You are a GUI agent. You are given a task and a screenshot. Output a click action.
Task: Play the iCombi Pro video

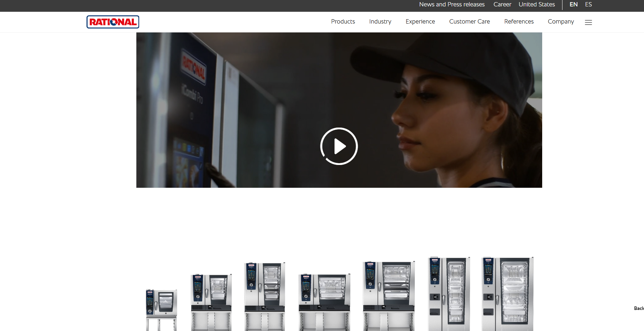tap(339, 146)
